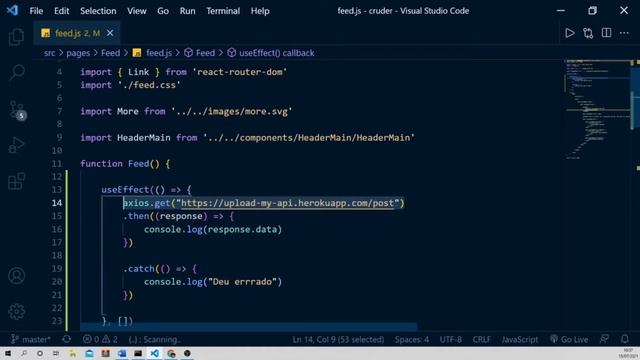The height and width of the screenshot is (360, 640).
Task: Click the feedback icon in status bar
Action: point(604,340)
